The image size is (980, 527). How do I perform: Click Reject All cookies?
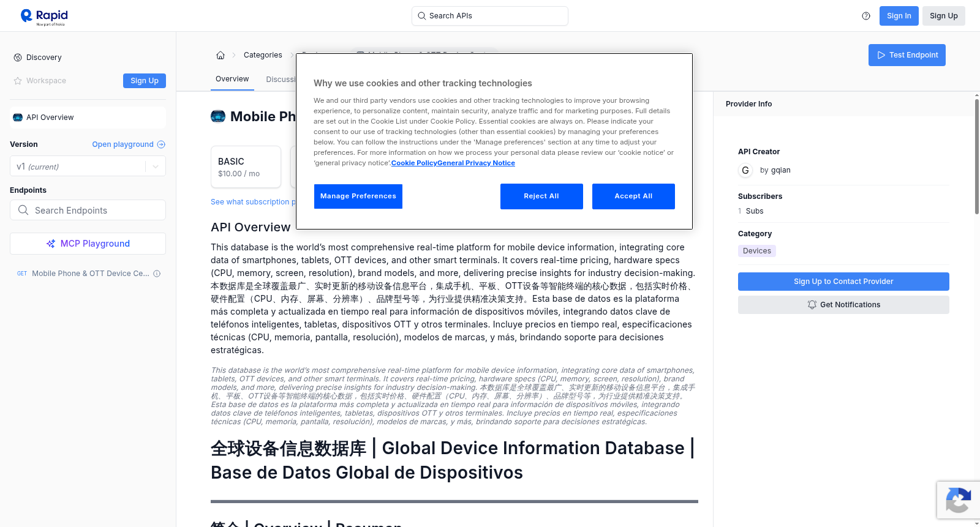tap(541, 196)
